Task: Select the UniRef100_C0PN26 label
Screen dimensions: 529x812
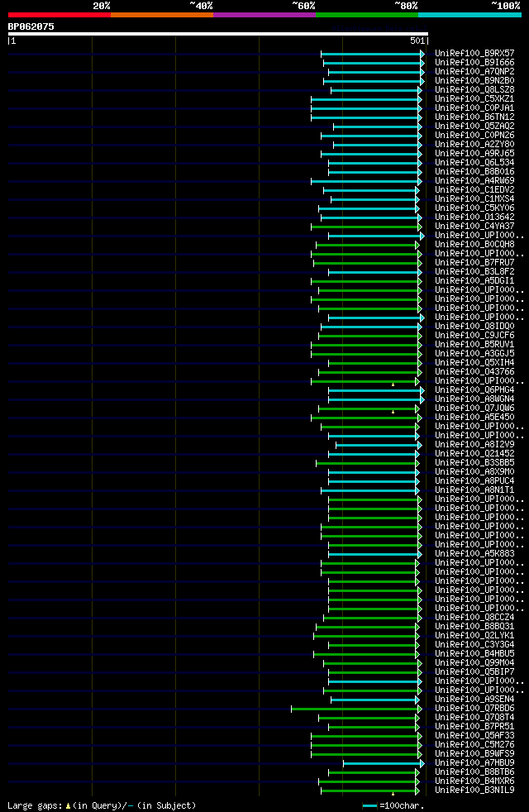Action: pos(474,135)
